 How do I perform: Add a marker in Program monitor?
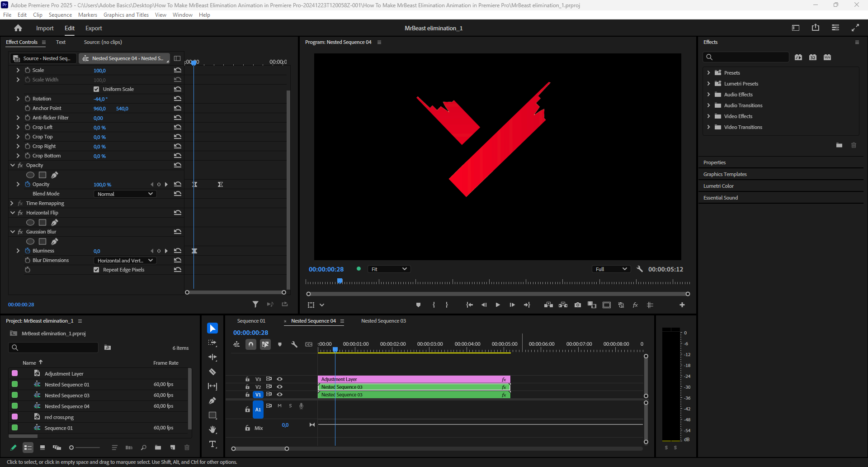(418, 305)
